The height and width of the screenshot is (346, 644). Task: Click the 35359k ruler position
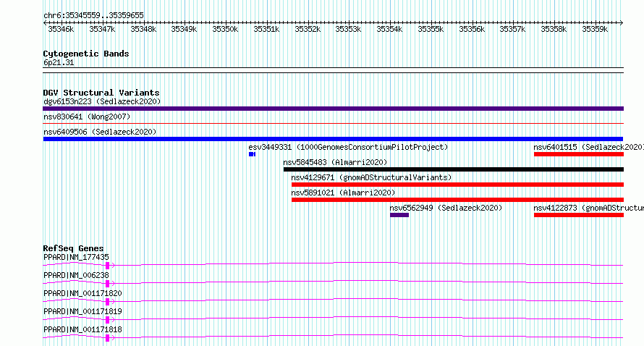595,29
